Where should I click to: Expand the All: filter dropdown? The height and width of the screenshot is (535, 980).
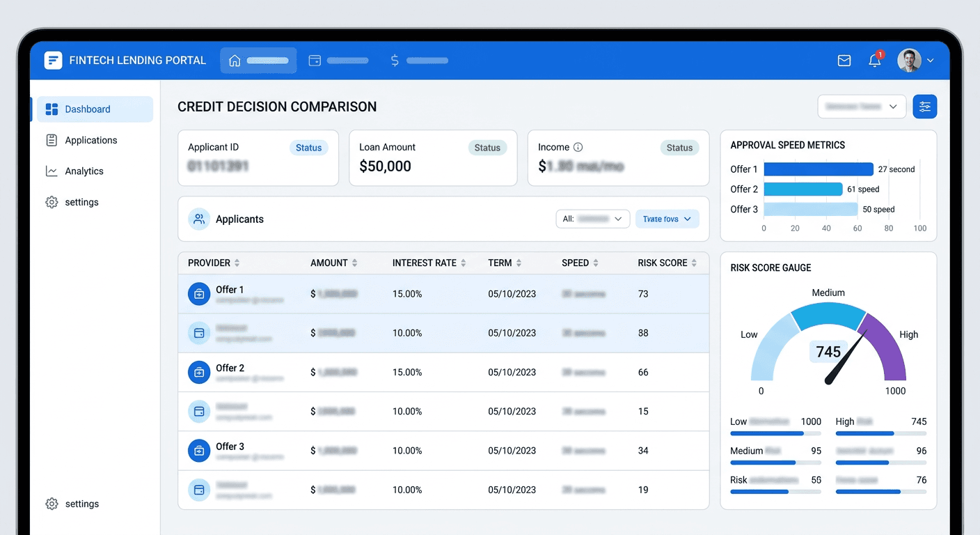pyautogui.click(x=592, y=219)
